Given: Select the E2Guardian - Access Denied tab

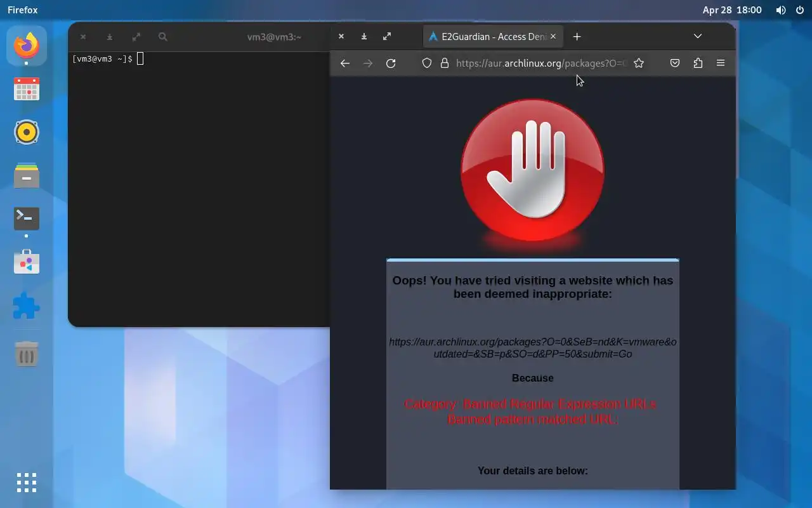Looking at the screenshot, I should (x=492, y=37).
